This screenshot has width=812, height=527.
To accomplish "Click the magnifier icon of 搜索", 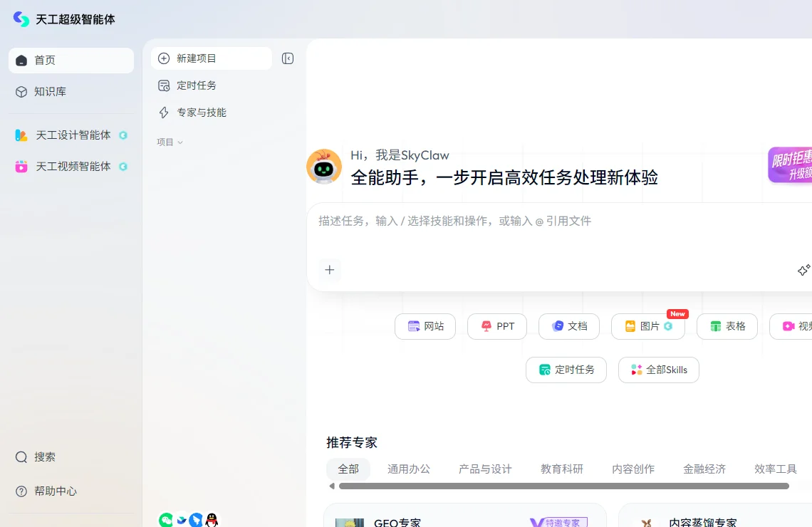I will (21, 457).
